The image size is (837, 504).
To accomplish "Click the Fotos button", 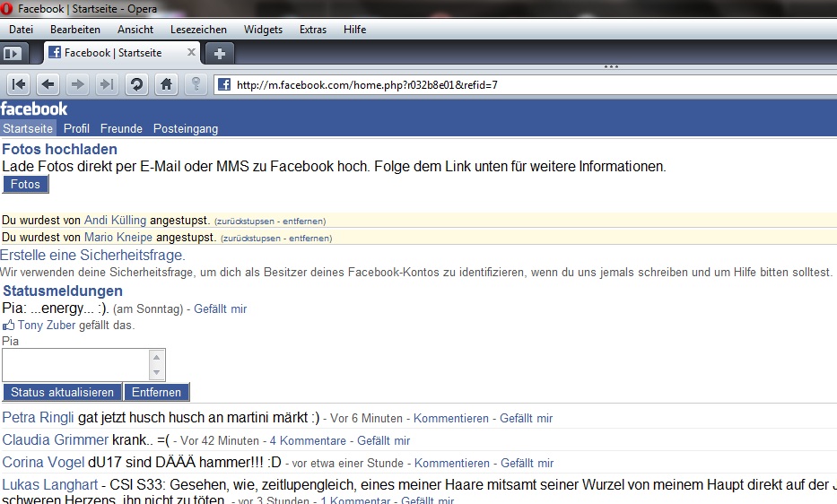I will [26, 184].
